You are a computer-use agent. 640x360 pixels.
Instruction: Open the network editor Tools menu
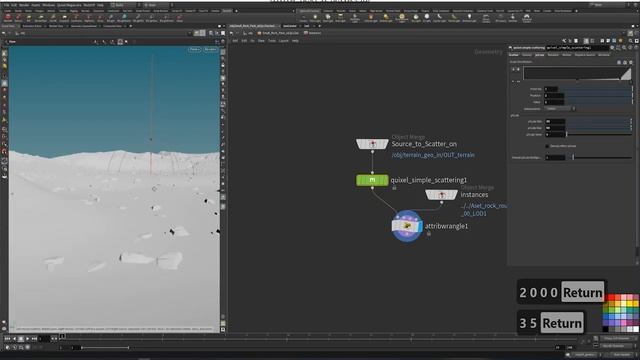[271, 41]
